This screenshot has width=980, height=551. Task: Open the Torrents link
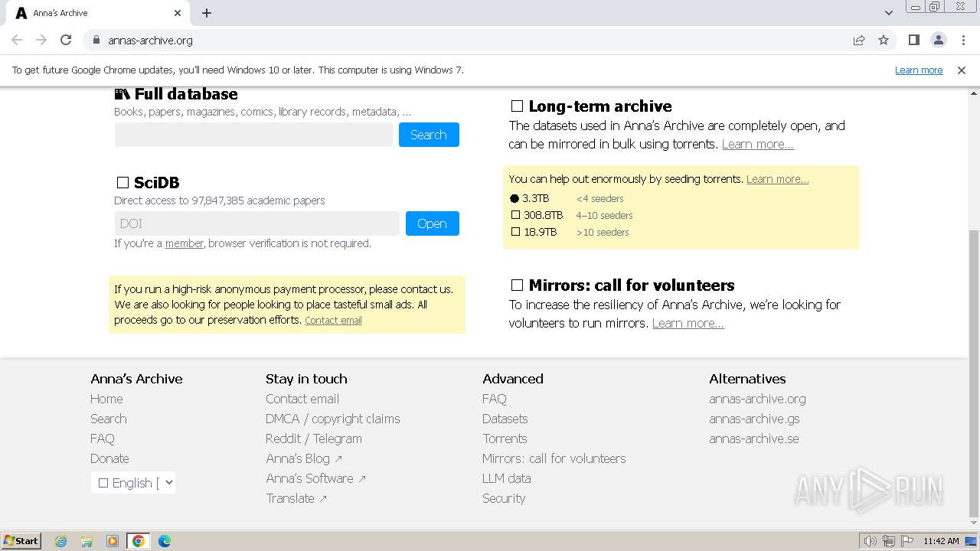click(x=505, y=439)
